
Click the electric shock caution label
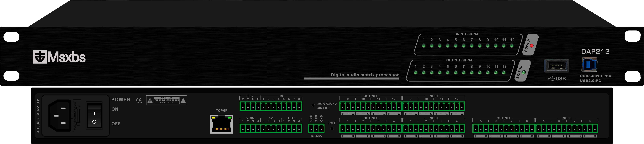tap(166, 100)
